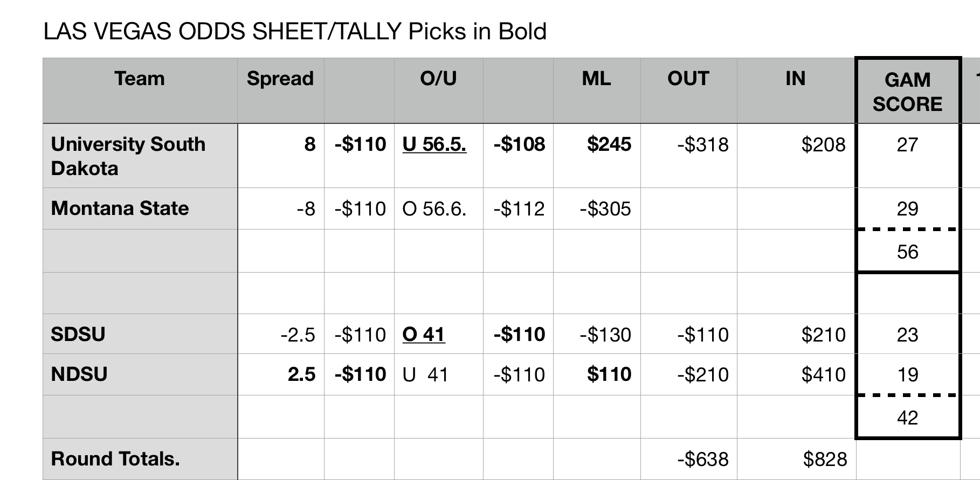
Task: Click the game score total 56 cell
Action: click(908, 252)
